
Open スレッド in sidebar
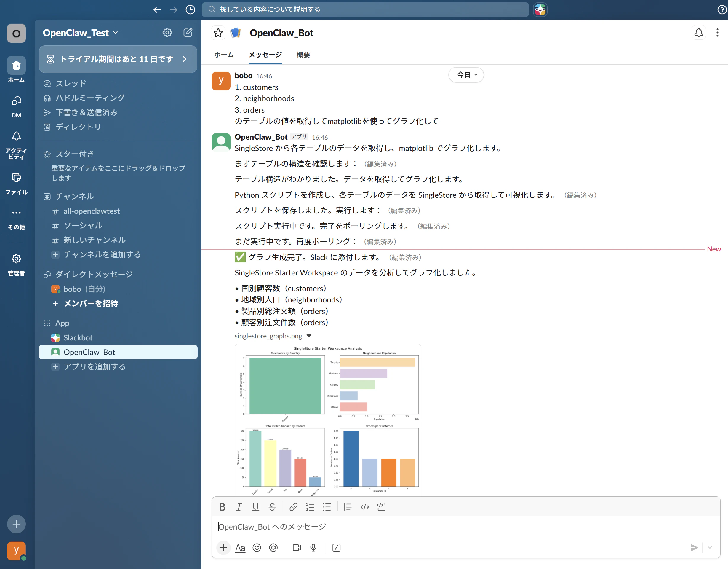pyautogui.click(x=118, y=83)
